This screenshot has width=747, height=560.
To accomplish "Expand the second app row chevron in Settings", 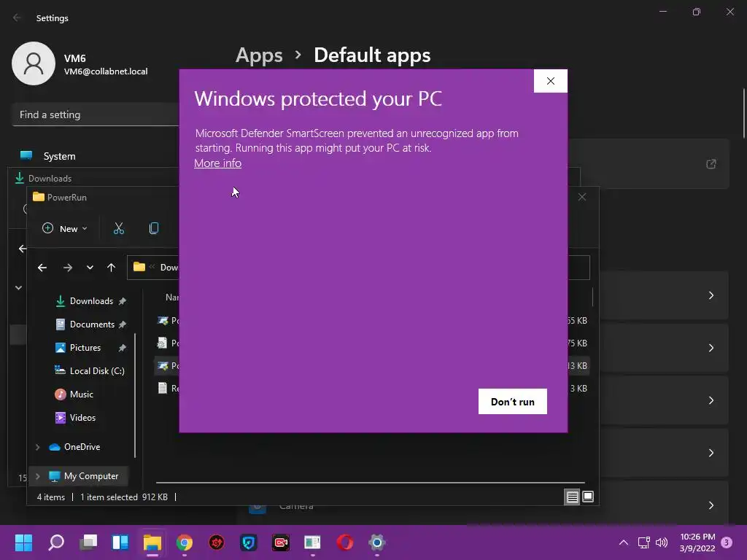I will 711,348.
